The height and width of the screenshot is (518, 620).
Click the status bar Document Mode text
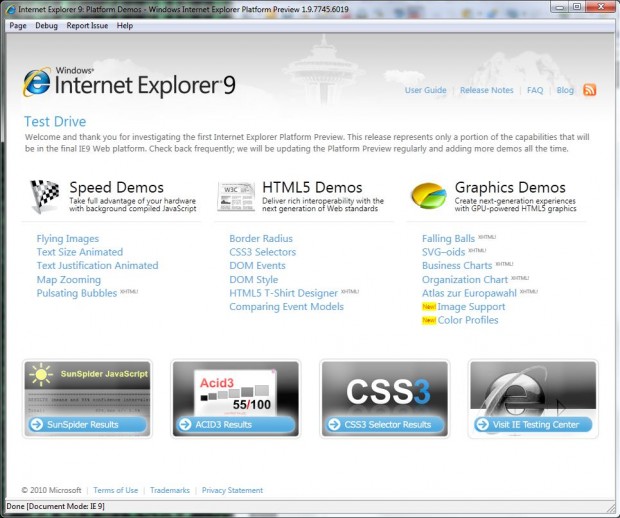click(x=55, y=506)
